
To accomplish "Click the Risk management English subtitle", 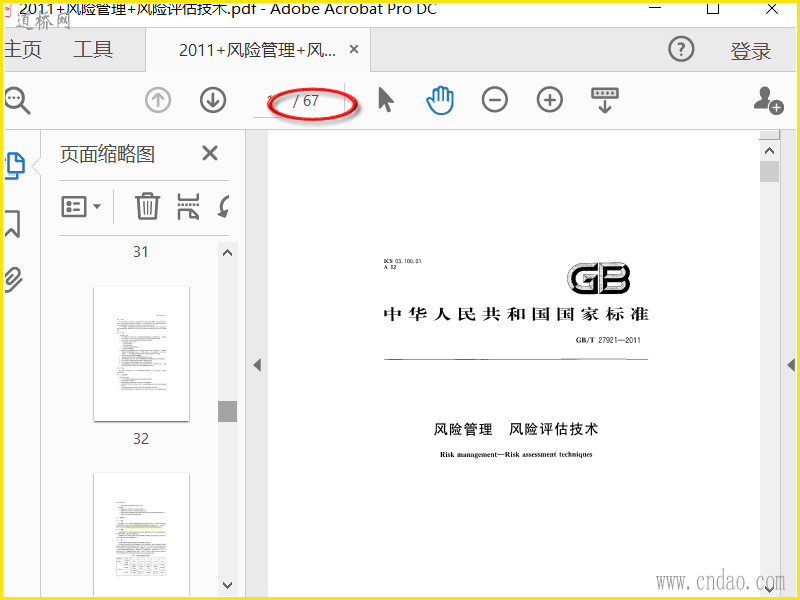I will [516, 455].
